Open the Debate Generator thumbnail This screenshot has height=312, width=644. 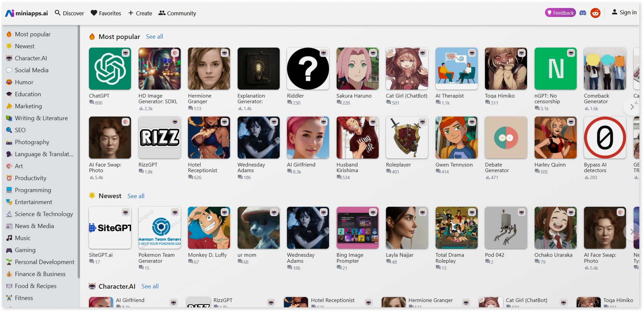point(506,138)
